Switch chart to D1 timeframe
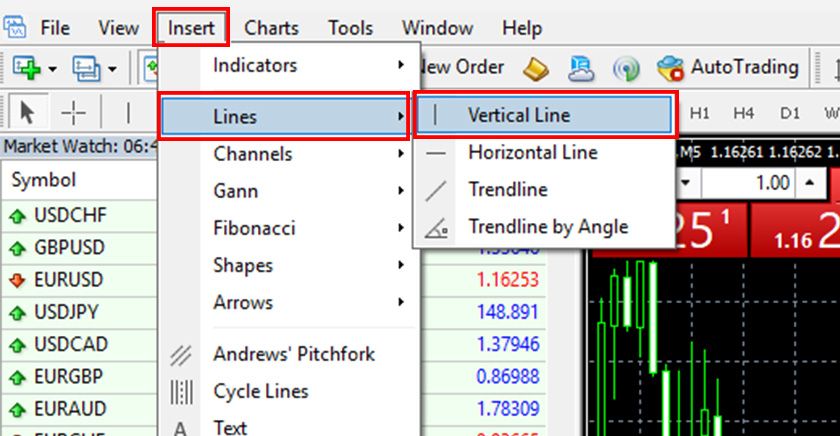 [x=790, y=112]
